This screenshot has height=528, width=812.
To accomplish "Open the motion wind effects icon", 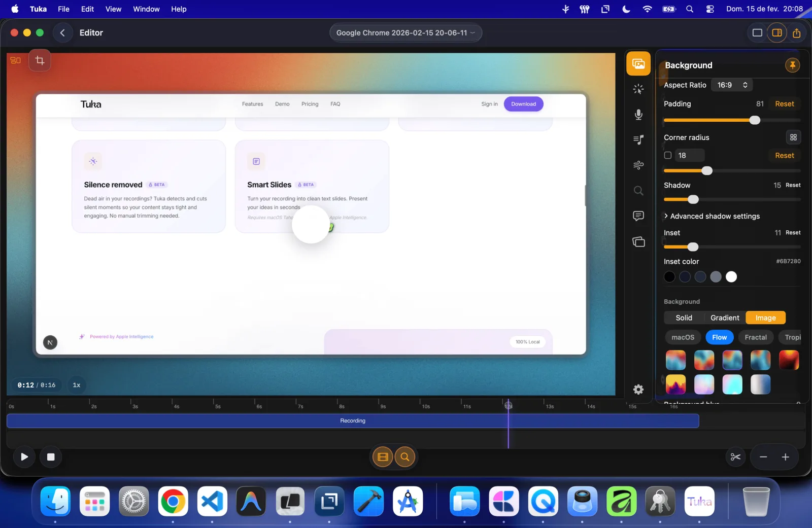I will pyautogui.click(x=638, y=165).
